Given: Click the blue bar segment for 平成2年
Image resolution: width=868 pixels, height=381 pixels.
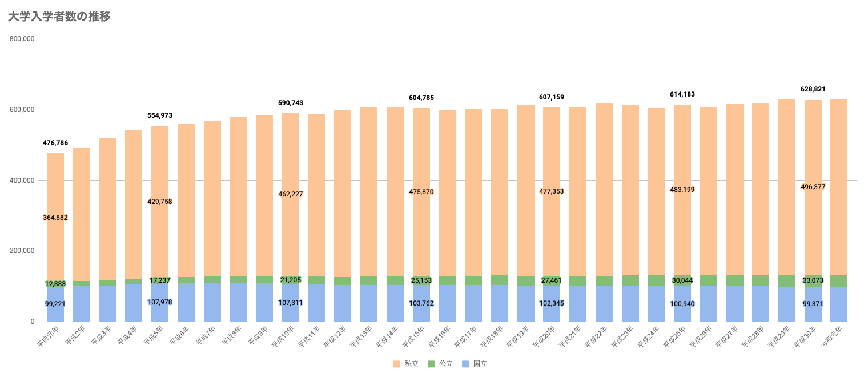Looking at the screenshot, I should [x=82, y=304].
